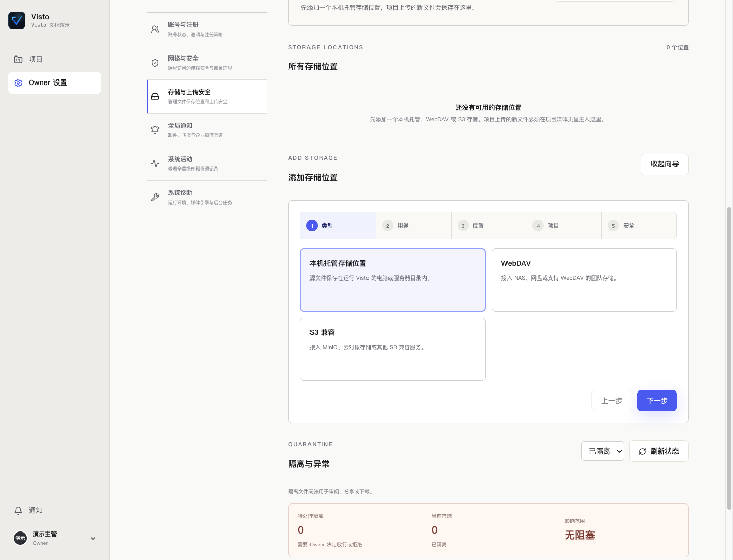The image size is (733, 560).
Task: Click the Owner 设置 gear icon
Action: coord(18,83)
